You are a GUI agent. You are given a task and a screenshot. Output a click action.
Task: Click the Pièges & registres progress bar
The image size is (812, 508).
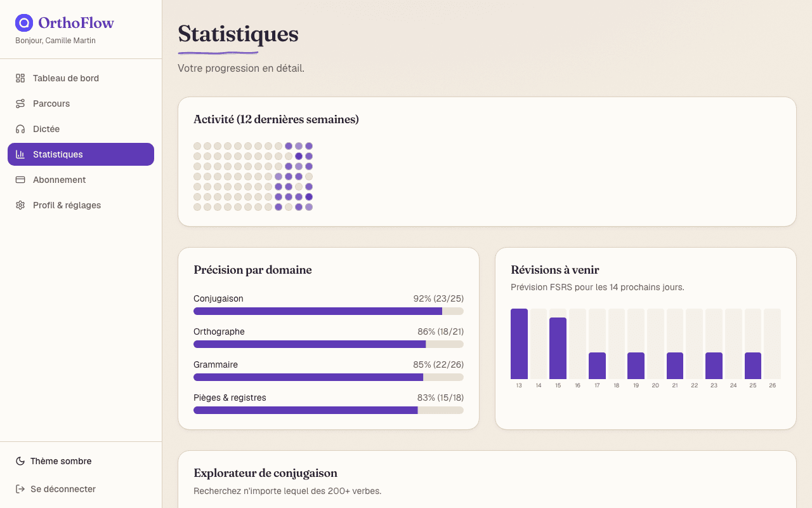(x=329, y=410)
